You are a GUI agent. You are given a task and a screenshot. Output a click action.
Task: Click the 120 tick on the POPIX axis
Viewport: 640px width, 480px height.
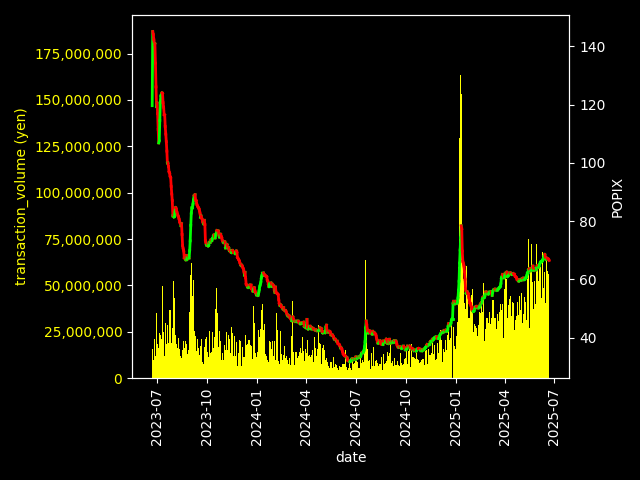[x=593, y=106]
